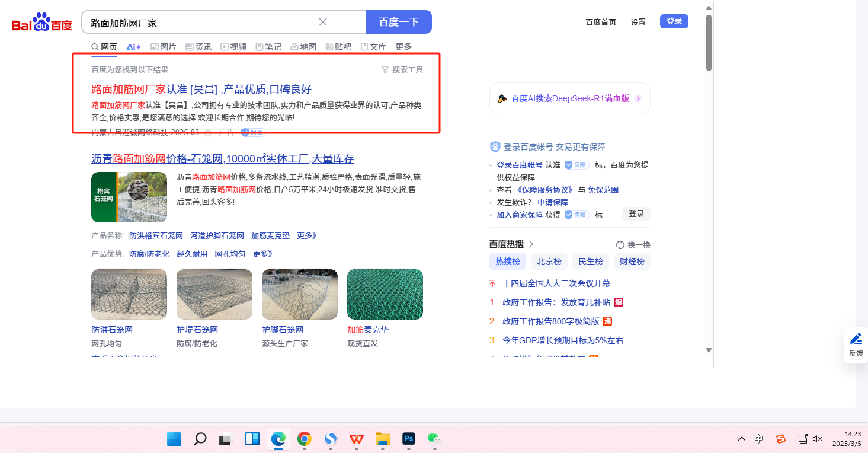The width and height of the screenshot is (868, 453).
Task: Switch to the 图片 tab
Action: point(164,47)
